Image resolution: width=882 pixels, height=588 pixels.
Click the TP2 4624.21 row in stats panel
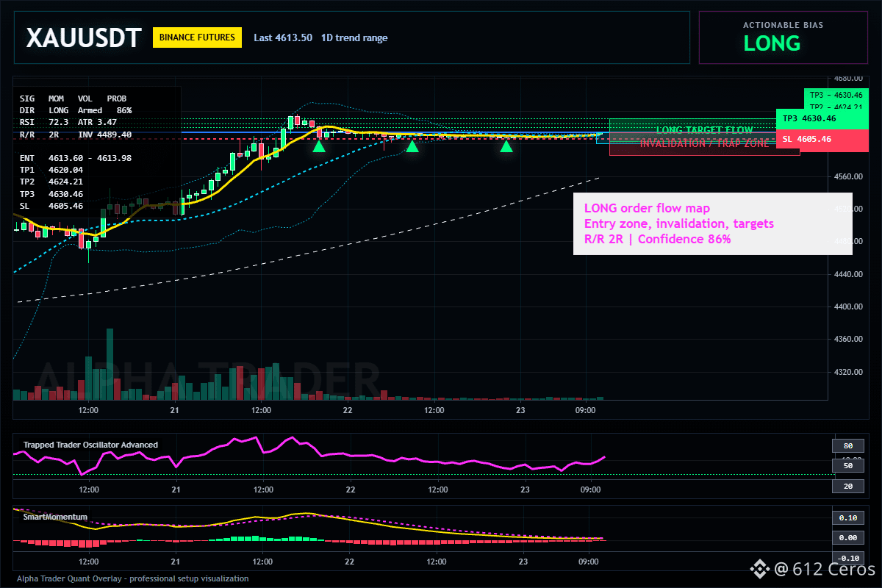point(51,182)
